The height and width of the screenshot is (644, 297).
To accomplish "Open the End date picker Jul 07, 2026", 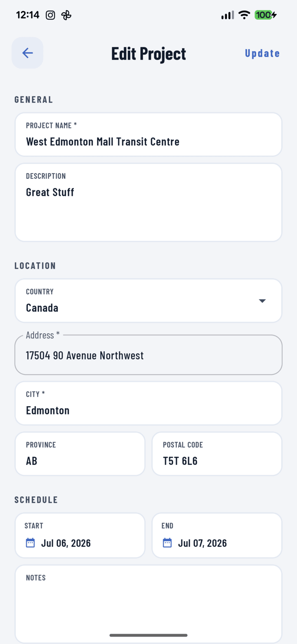I will (x=217, y=535).
